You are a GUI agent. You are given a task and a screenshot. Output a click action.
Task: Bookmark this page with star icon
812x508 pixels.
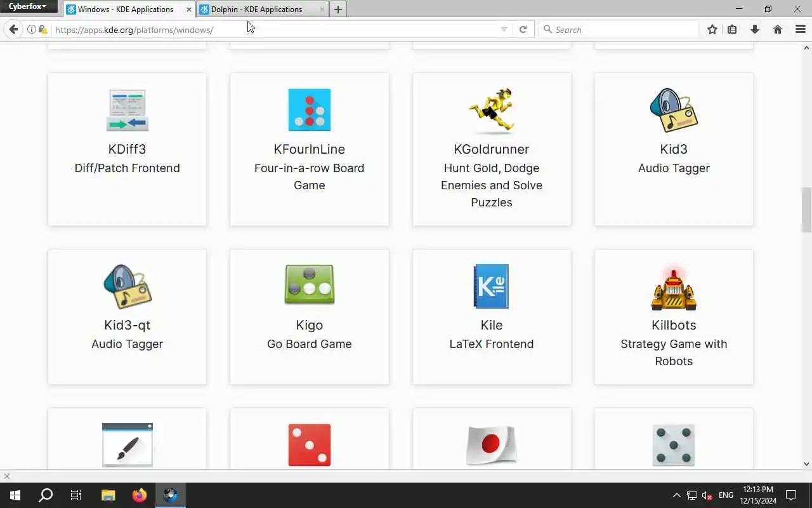[712, 29]
